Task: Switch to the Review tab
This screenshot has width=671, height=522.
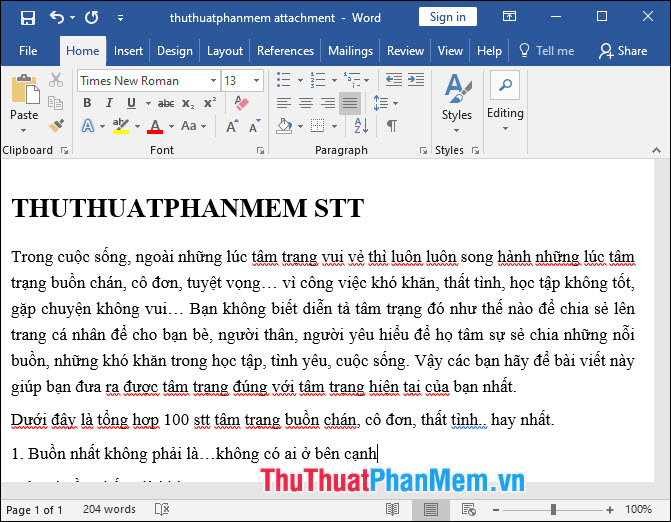Action: coord(405,51)
